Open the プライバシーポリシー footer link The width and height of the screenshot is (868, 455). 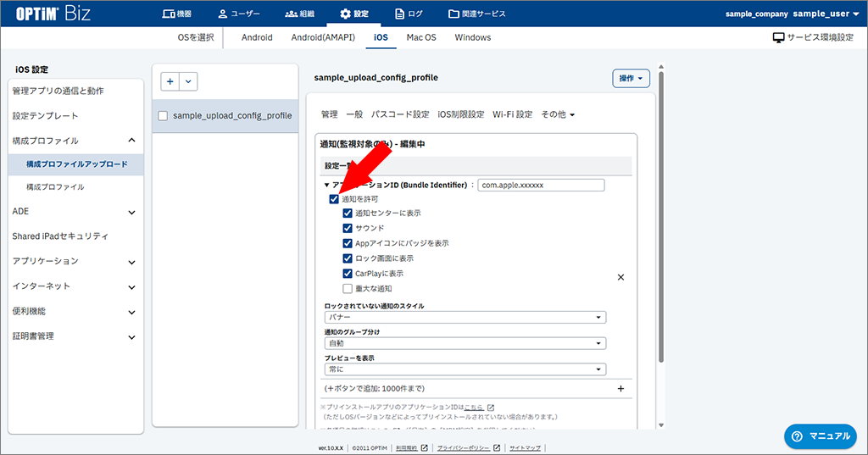pyautogui.click(x=464, y=448)
